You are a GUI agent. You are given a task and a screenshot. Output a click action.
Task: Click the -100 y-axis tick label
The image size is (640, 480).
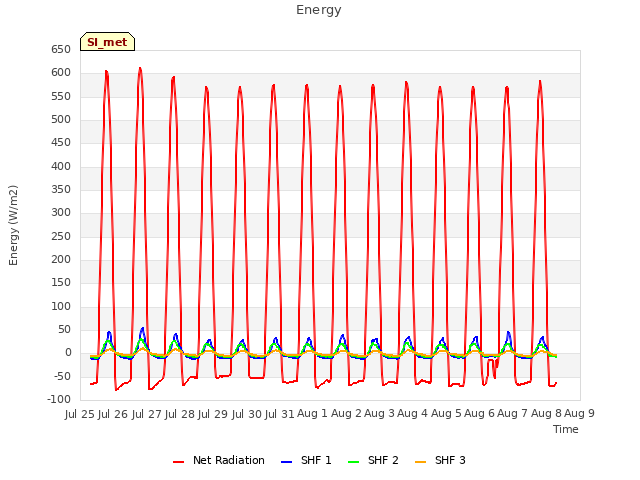point(59,400)
